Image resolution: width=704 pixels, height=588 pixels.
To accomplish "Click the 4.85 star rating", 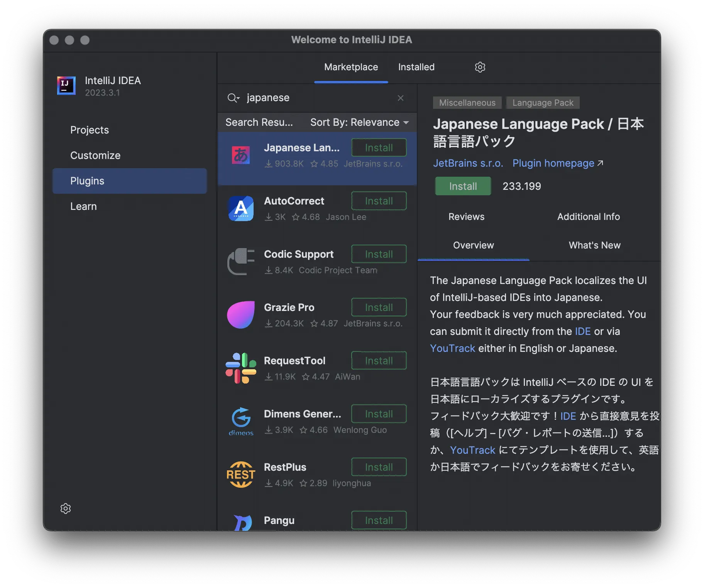I will click(324, 164).
